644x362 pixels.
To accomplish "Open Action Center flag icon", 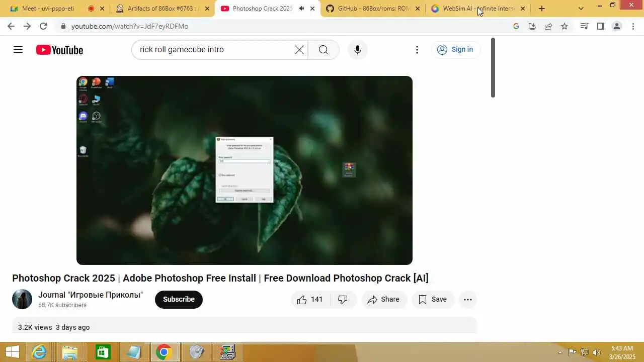I will [573, 352].
